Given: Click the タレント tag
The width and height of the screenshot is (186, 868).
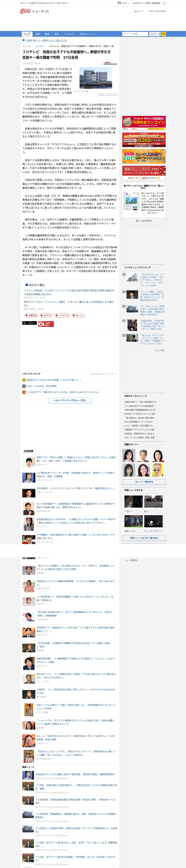Looking at the screenshot, I should (x=78, y=315).
